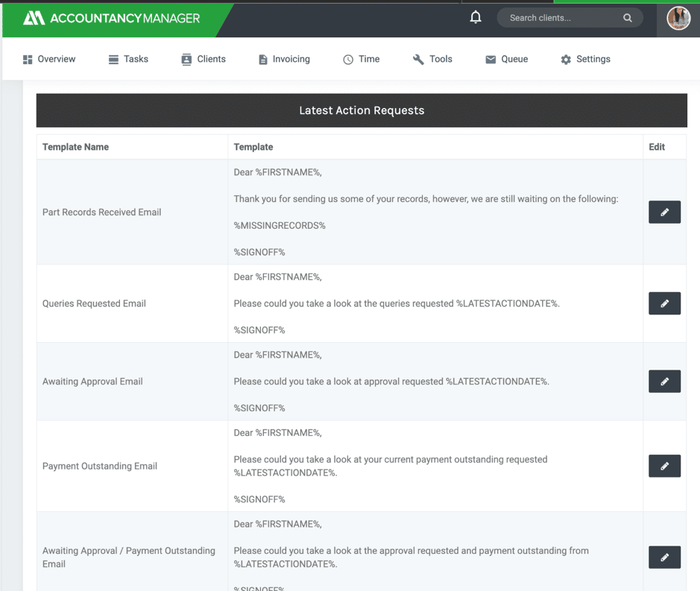Viewport: 700px width, 591px height.
Task: Click the Invoicing document icon
Action: tap(263, 60)
